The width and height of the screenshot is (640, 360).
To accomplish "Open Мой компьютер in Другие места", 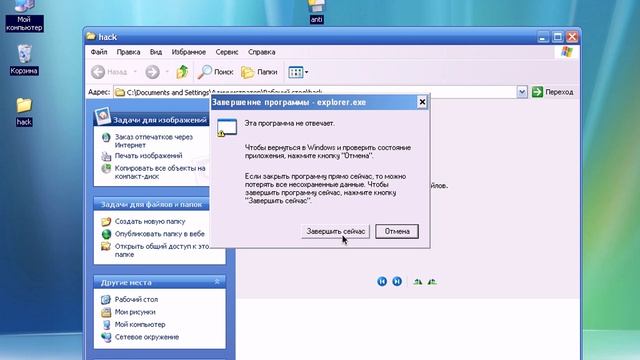I will pyautogui.click(x=140, y=324).
